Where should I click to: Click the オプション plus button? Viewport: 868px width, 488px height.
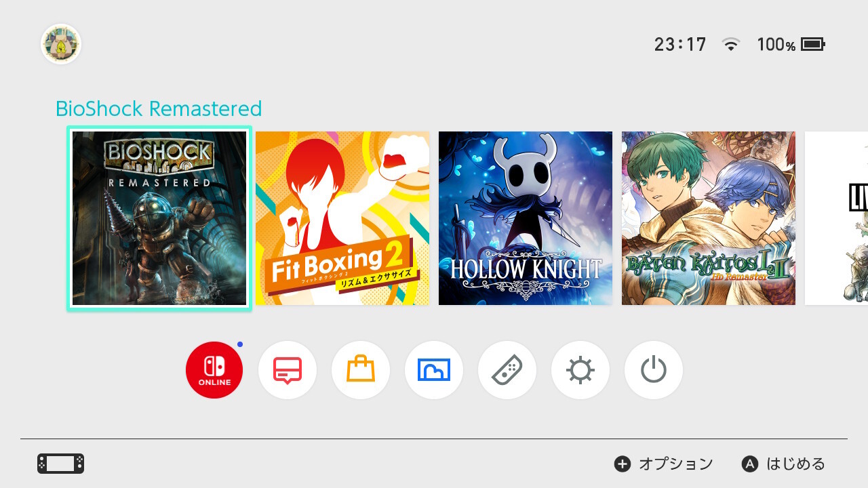coord(663,464)
